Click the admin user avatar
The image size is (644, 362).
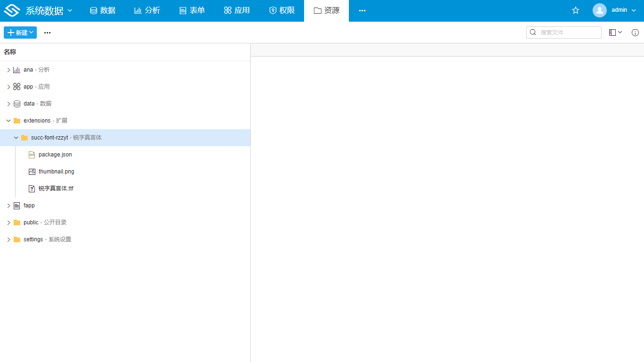coord(599,10)
